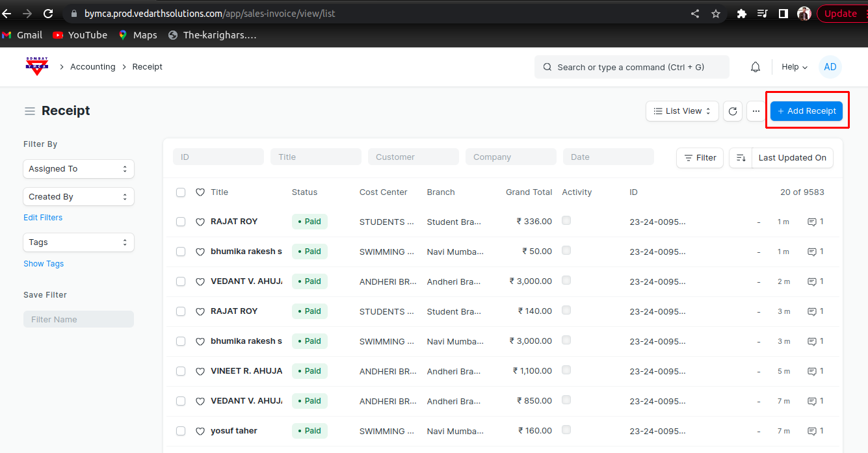This screenshot has height=453, width=868.
Task: Expand the Assigned To filter dropdown
Action: coord(79,169)
